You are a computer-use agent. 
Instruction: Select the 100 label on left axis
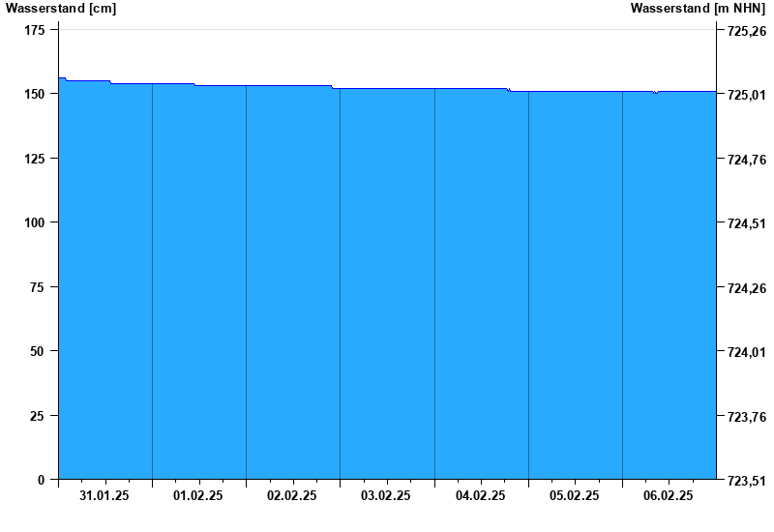click(x=35, y=223)
